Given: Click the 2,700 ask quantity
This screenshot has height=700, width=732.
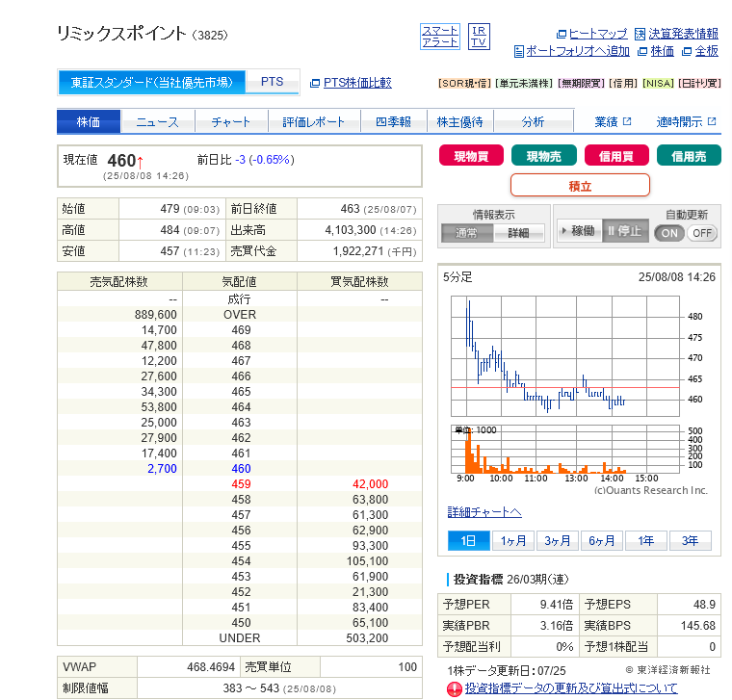Looking at the screenshot, I should [x=162, y=469].
